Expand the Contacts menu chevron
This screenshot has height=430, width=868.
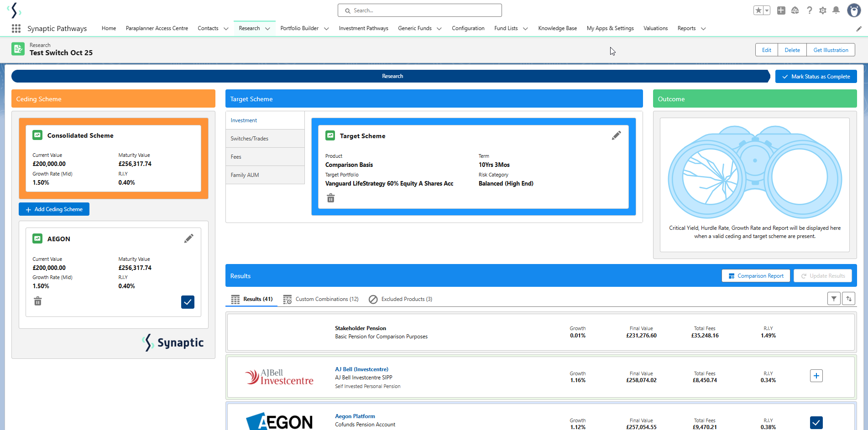pos(226,29)
